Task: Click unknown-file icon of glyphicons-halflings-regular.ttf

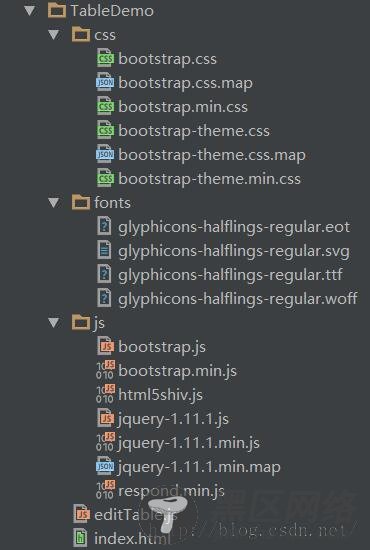Action: [x=104, y=274]
